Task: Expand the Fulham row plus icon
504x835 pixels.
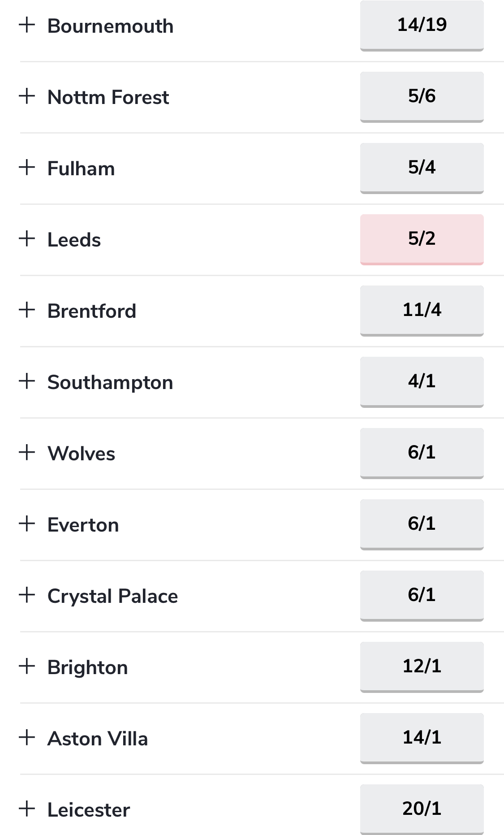Action: coord(27,167)
